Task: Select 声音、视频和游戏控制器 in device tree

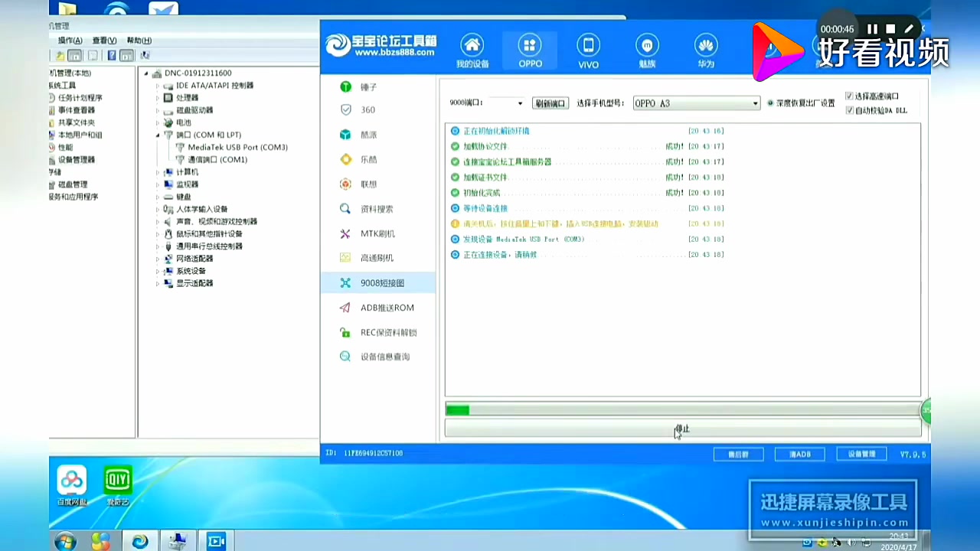Action: 210,221
